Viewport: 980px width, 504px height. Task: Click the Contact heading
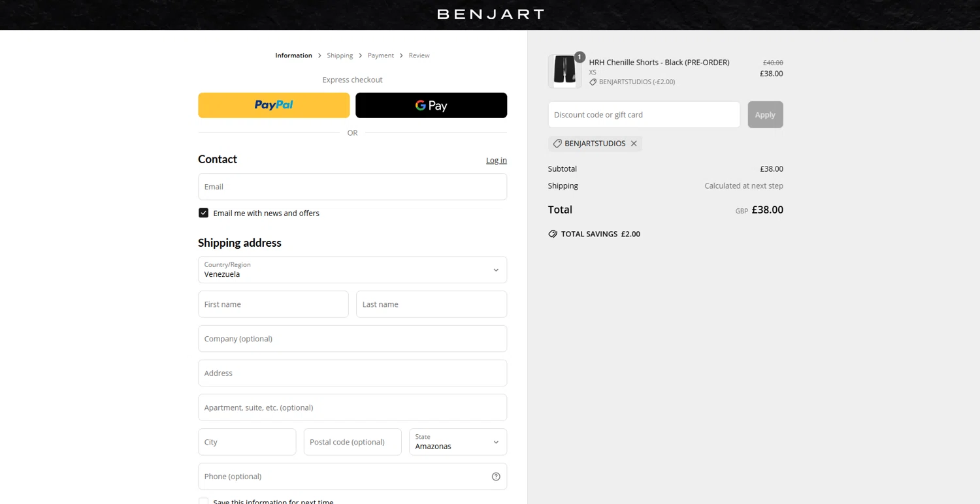(x=217, y=159)
